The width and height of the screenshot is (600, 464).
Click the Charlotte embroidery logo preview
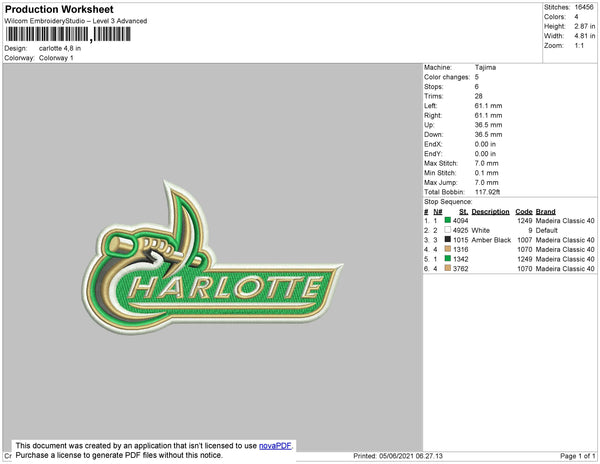212,257
